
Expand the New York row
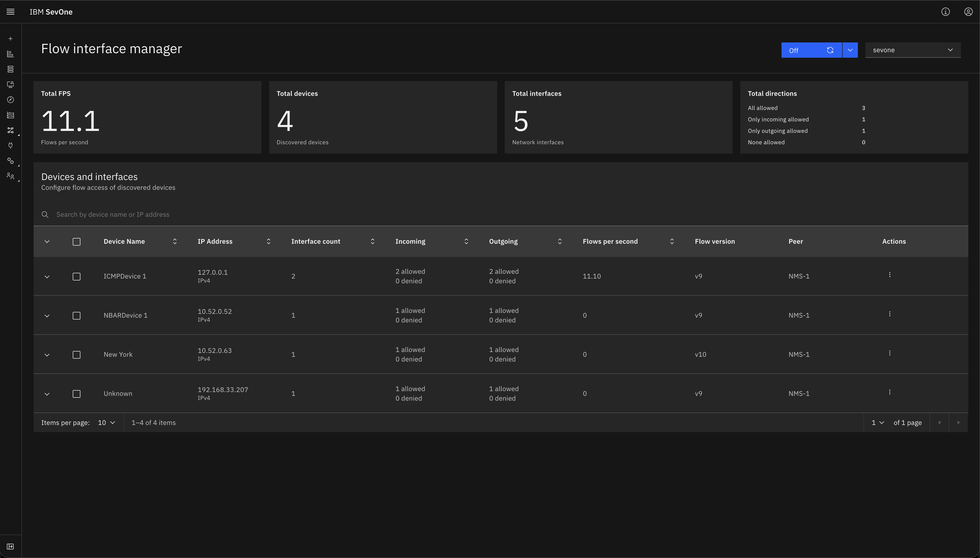[47, 355]
